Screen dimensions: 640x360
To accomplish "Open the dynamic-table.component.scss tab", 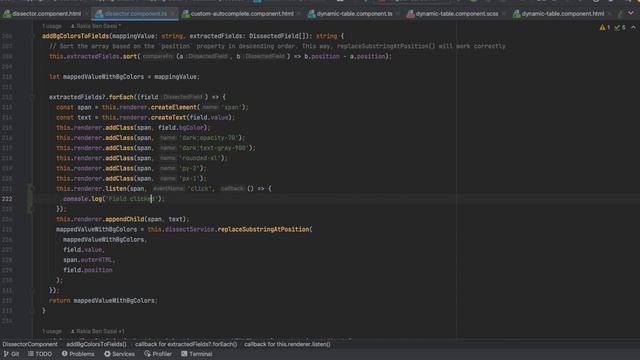I will point(457,14).
